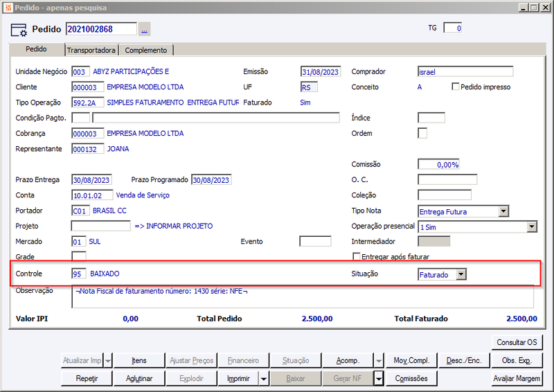Image resolution: width=554 pixels, height=392 pixels.
Task: Expand the Operação presencial dropdown
Action: (x=532, y=227)
